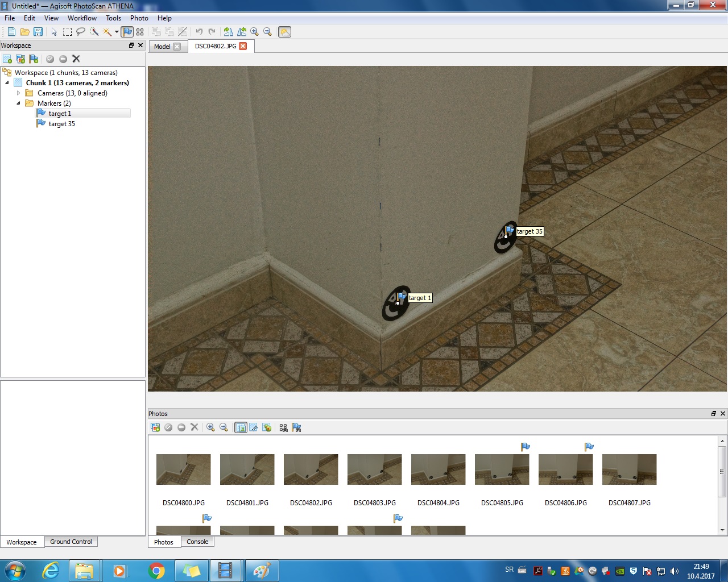The width and height of the screenshot is (728, 582).
Task: Open the selection tool dropdown arrow
Action: (x=117, y=32)
